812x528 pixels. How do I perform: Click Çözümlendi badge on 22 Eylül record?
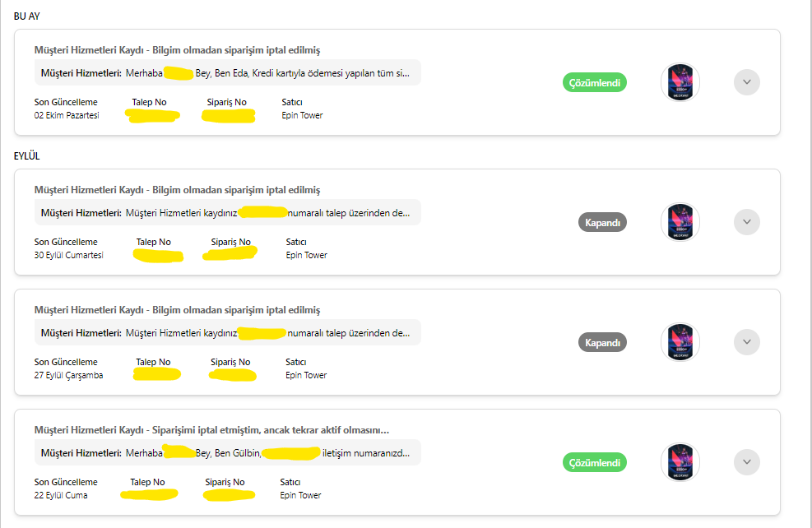[x=595, y=463]
